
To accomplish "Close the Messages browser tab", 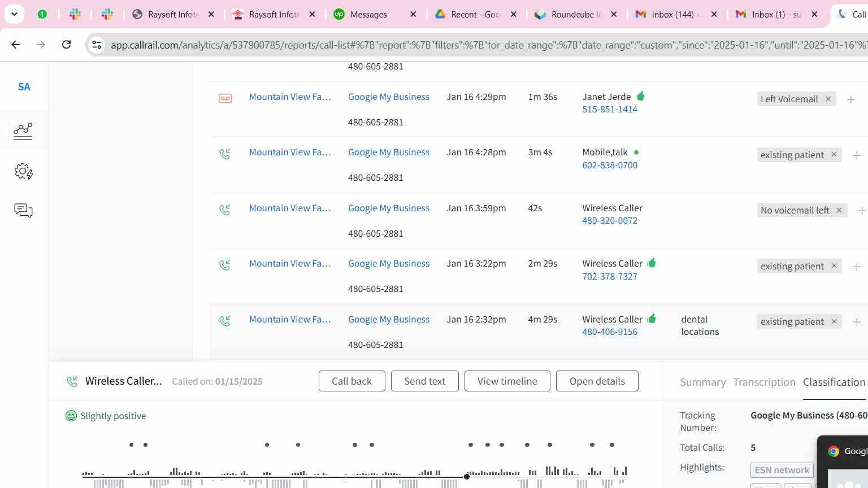I will click(413, 15).
